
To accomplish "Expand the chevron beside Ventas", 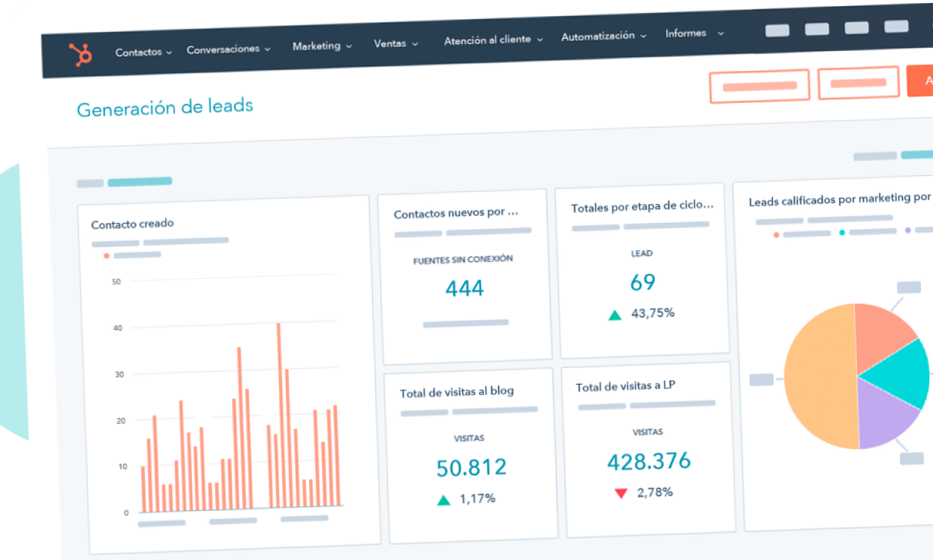I will tap(415, 44).
